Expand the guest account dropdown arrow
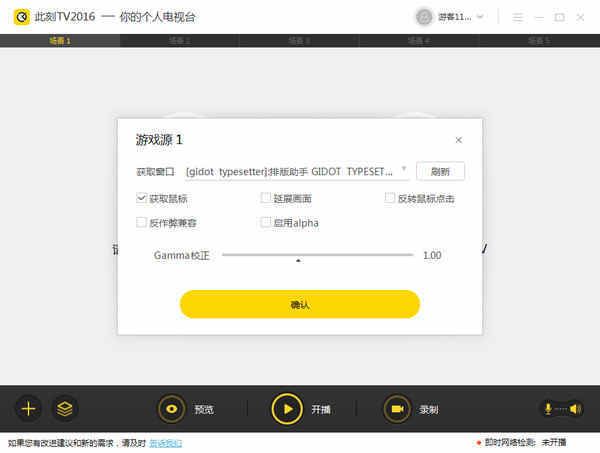The image size is (600, 453). point(480,17)
